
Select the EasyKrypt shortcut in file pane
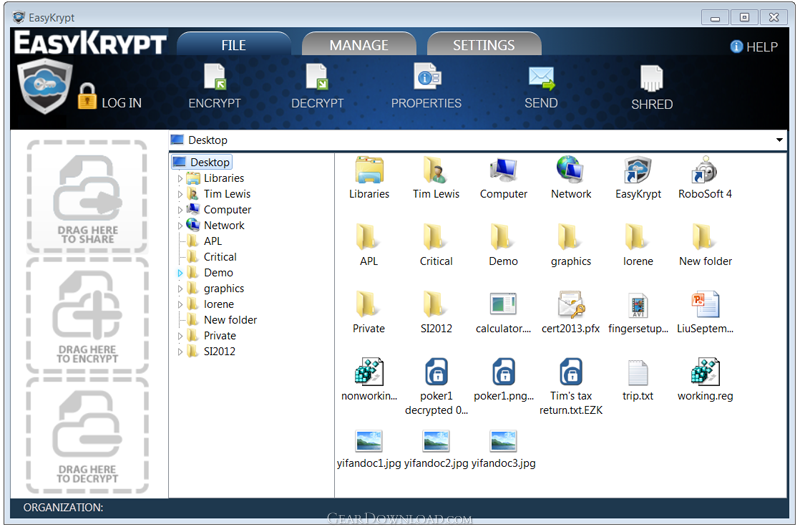[x=638, y=171]
